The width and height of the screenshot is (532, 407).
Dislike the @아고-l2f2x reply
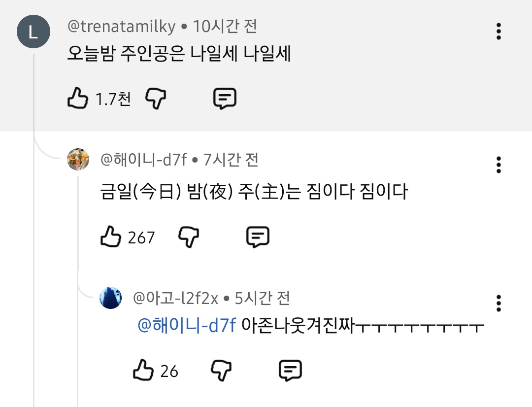click(x=221, y=370)
